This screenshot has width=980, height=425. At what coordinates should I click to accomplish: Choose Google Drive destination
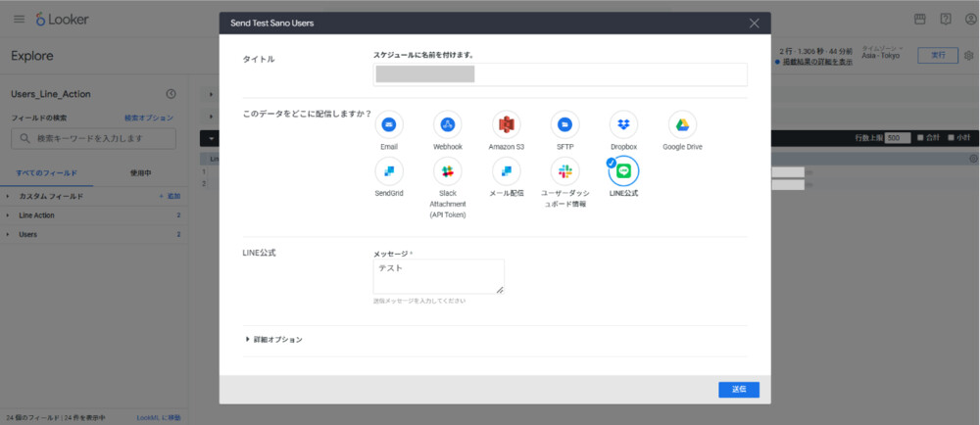[682, 124]
